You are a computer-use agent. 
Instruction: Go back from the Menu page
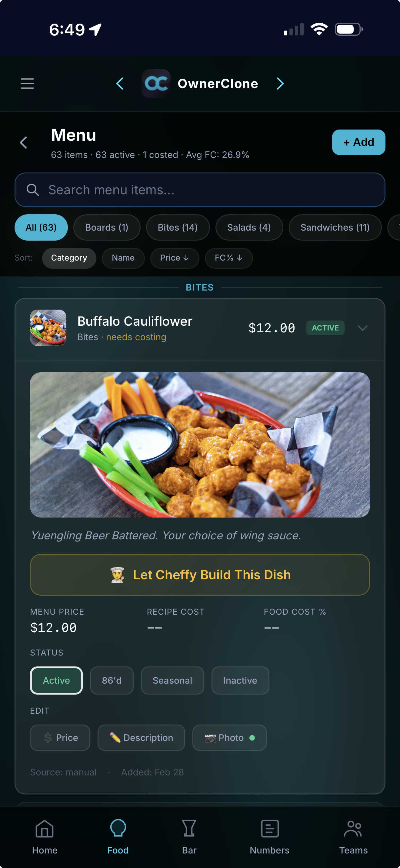pos(24,143)
